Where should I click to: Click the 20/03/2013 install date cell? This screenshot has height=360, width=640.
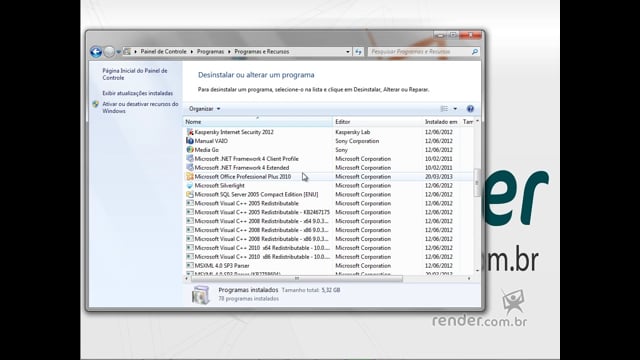[439, 177]
